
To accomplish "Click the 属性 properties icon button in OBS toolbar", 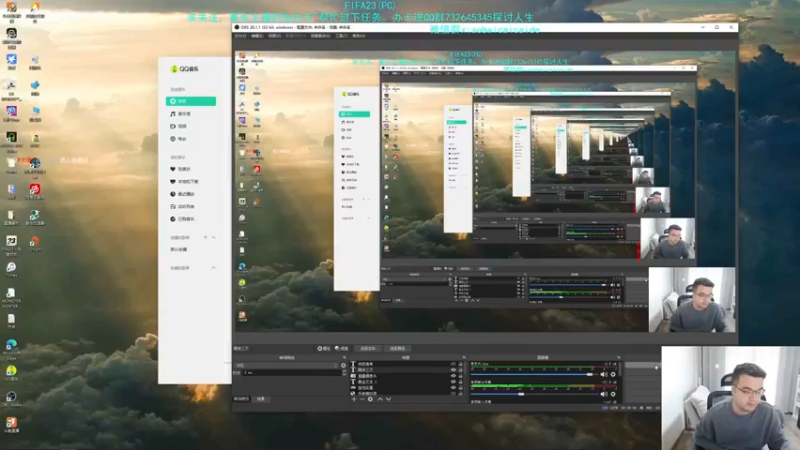I will tap(324, 348).
